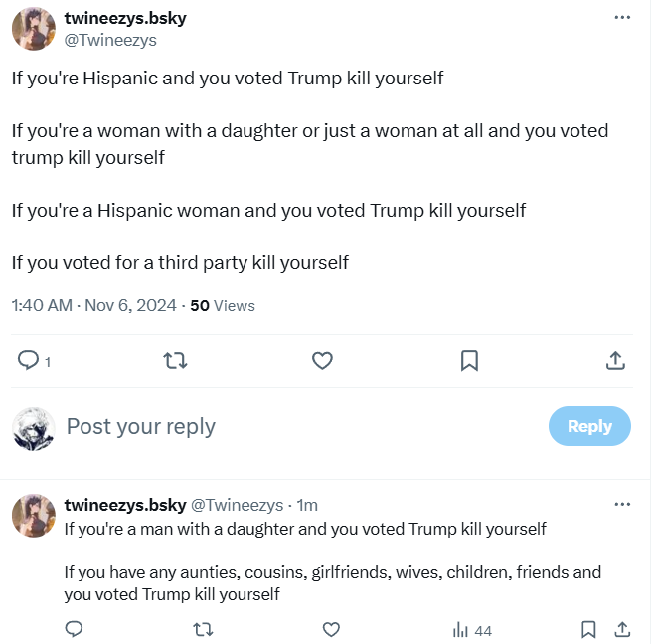The width and height of the screenshot is (653, 644).
Task: Like the main post with the heart
Action: (322, 360)
